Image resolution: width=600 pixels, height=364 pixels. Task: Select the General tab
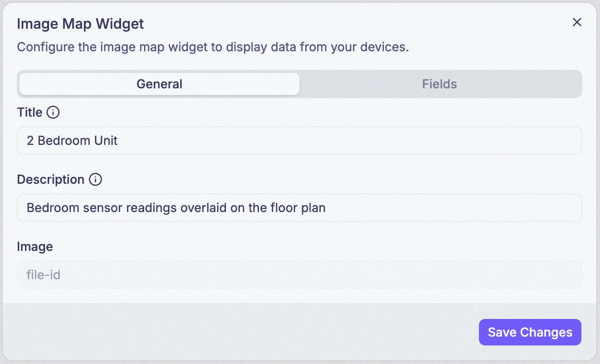tap(159, 84)
